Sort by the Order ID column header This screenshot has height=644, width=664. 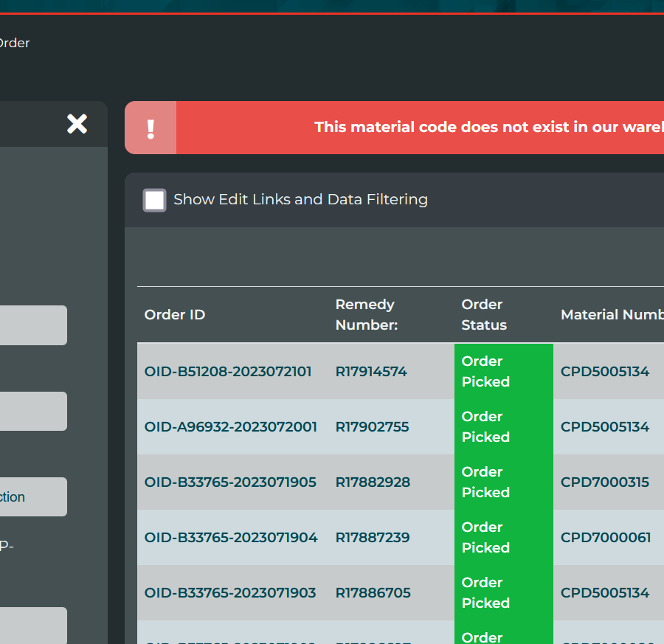[175, 314]
